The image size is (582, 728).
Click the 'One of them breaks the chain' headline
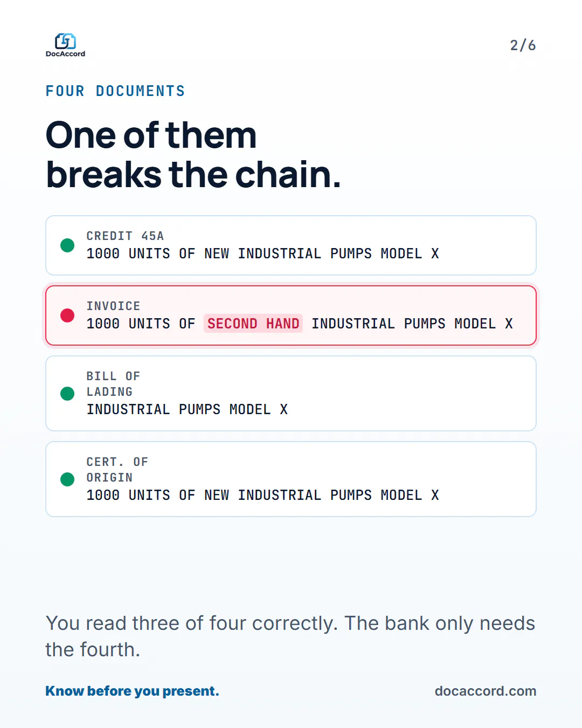193,155
